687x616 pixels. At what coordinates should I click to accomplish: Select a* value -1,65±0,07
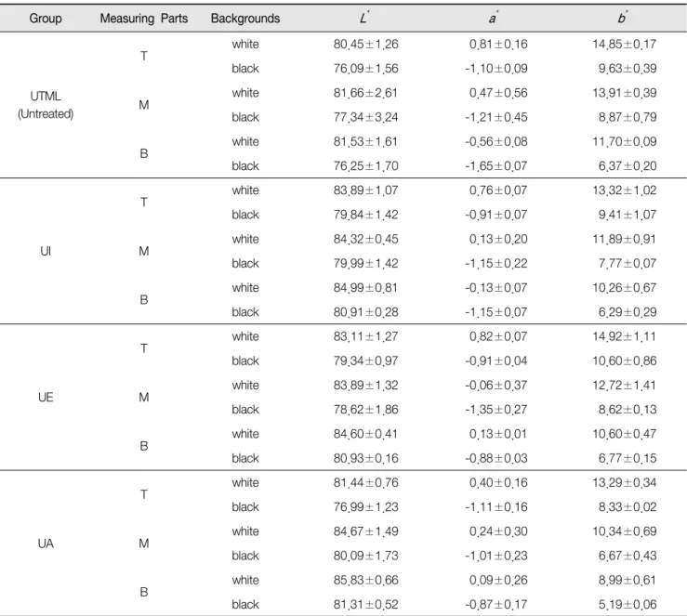coord(496,166)
